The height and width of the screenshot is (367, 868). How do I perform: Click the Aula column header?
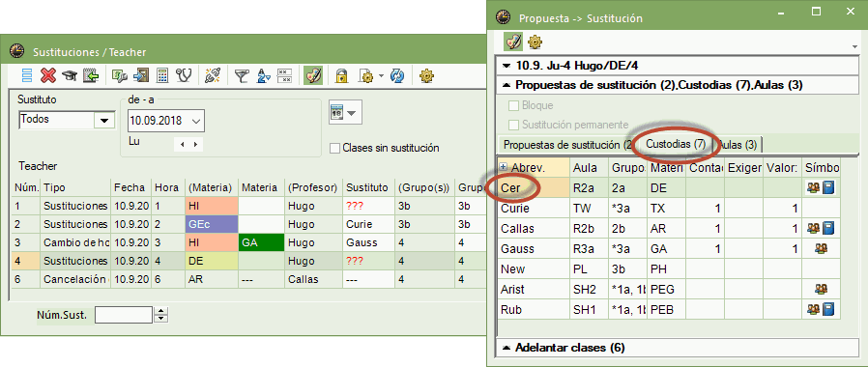[x=589, y=167]
